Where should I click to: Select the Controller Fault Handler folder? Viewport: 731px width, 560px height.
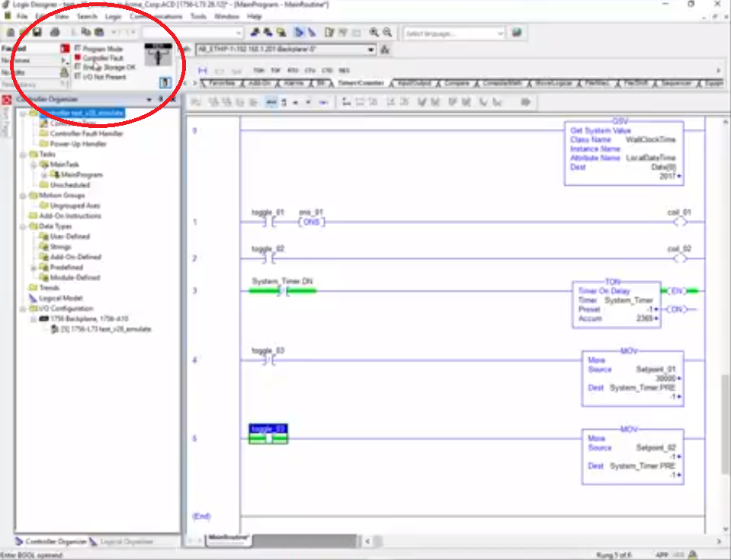click(x=91, y=133)
